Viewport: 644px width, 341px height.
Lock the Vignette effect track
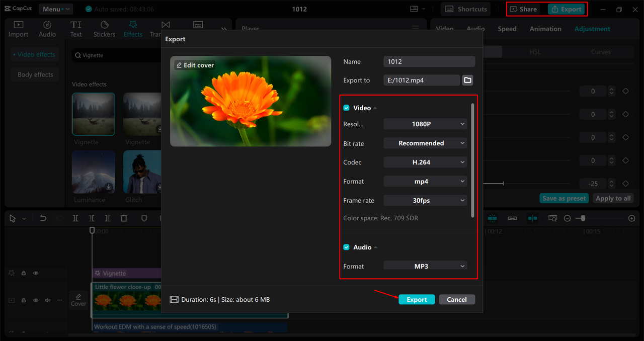[x=24, y=273]
